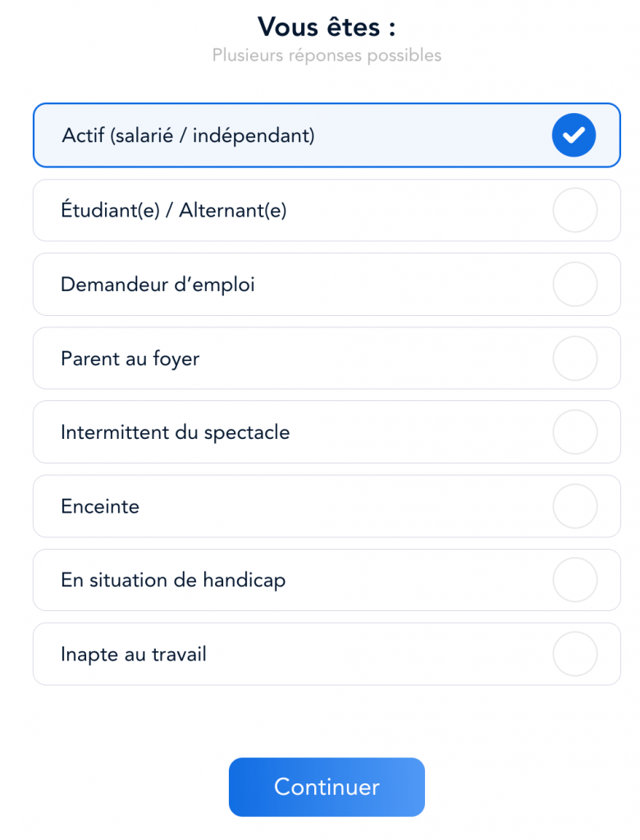Viewport: 640px width, 840px height.
Task: Click the unselected circle next to 'Enceinte'
Action: (574, 505)
